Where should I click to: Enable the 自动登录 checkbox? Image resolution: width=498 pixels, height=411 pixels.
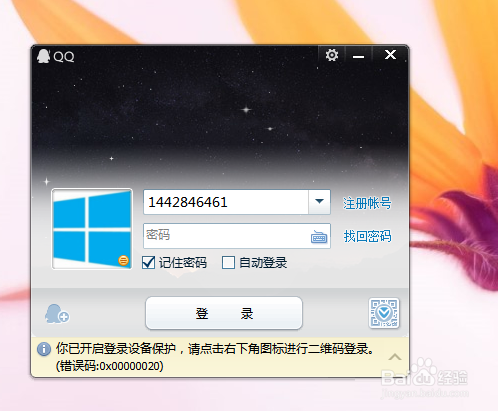tap(228, 263)
